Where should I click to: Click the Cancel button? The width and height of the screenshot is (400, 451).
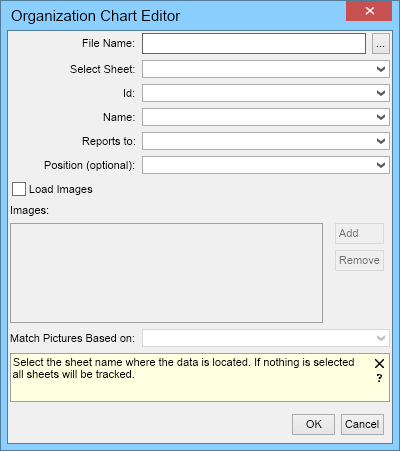(x=362, y=424)
